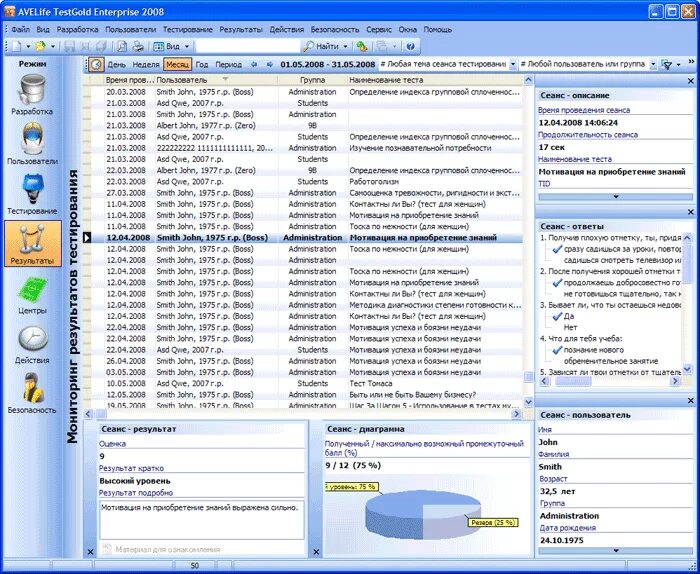Expand Сеанс - описание panel down arrow
700x574 pixels.
pos(616,196)
